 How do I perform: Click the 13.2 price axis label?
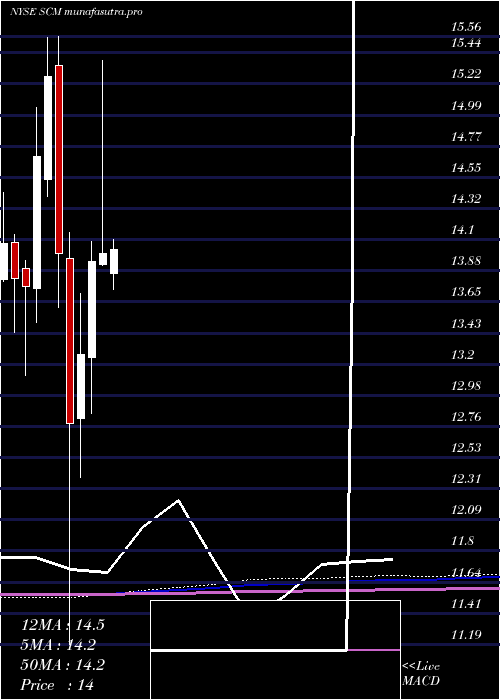(462, 355)
